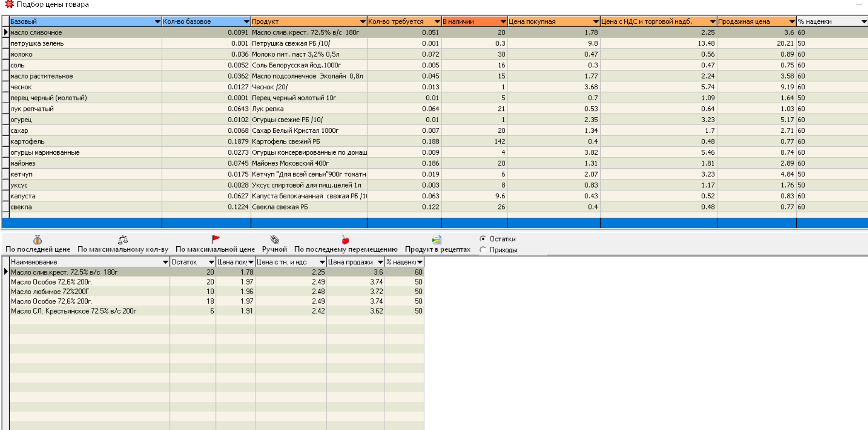The image size is (868, 430).
Task: Open the Продукт column filter dropdown
Action: [363, 21]
